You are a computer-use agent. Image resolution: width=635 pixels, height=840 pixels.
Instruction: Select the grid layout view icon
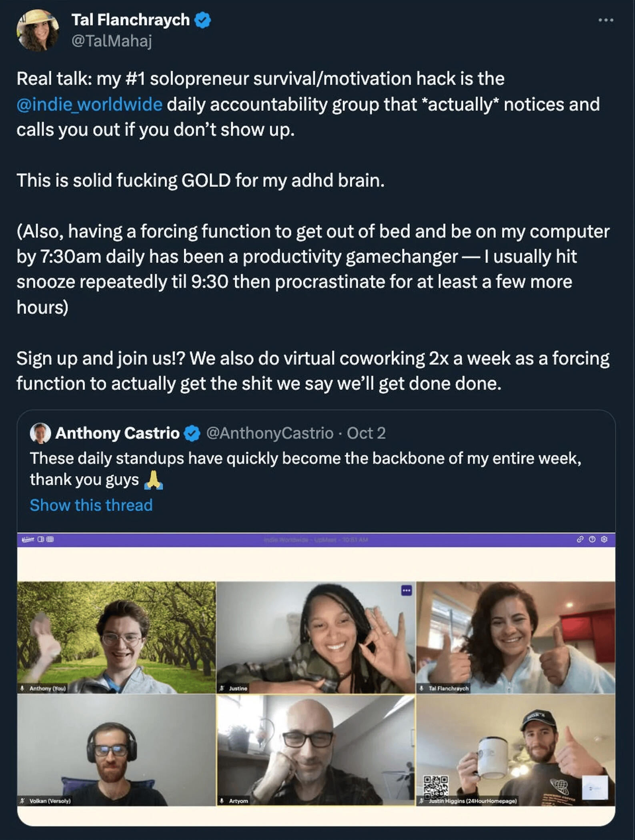50,539
